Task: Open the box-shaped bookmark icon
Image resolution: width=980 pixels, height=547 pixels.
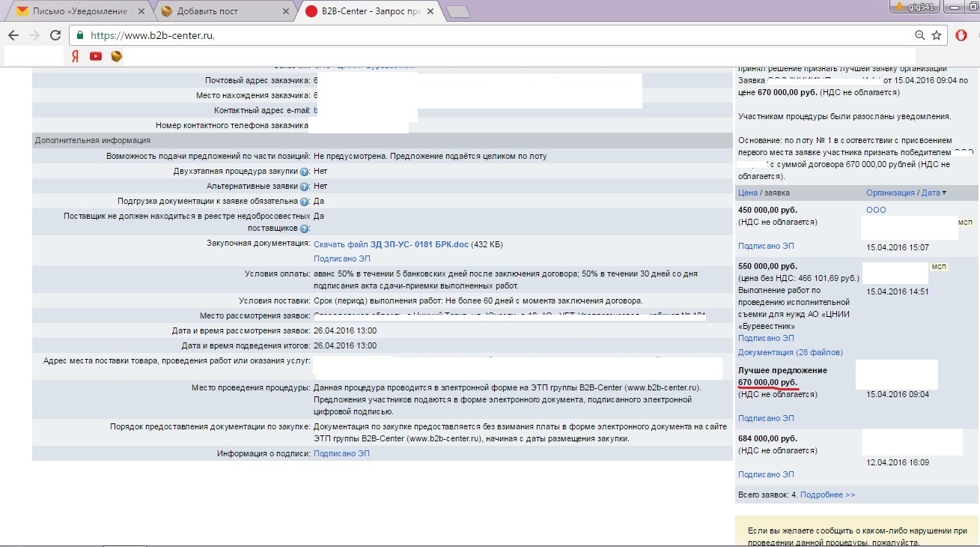Action: click(x=116, y=56)
